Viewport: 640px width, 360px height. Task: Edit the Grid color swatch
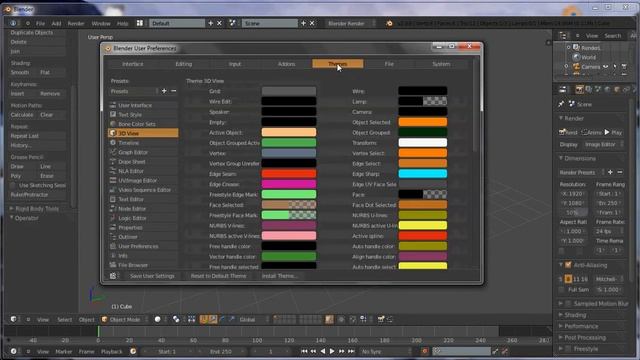pos(289,91)
